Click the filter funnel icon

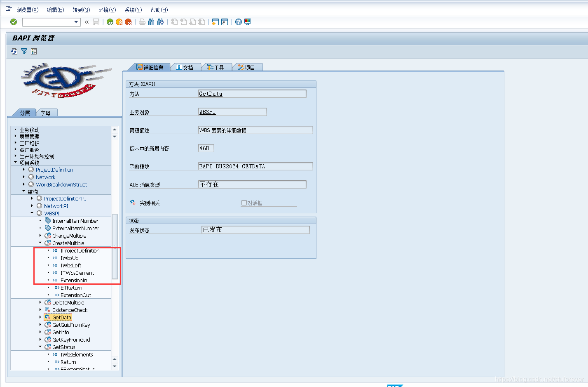(x=24, y=51)
